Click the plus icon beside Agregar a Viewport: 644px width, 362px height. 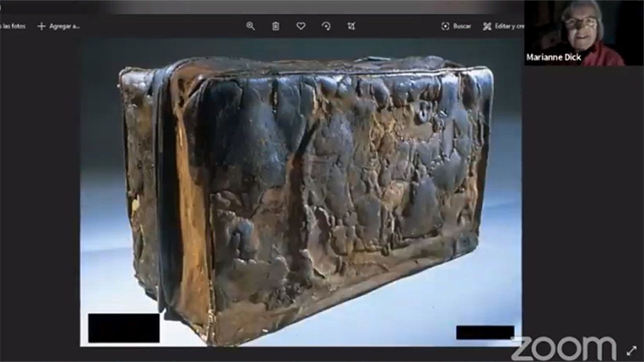click(x=41, y=26)
